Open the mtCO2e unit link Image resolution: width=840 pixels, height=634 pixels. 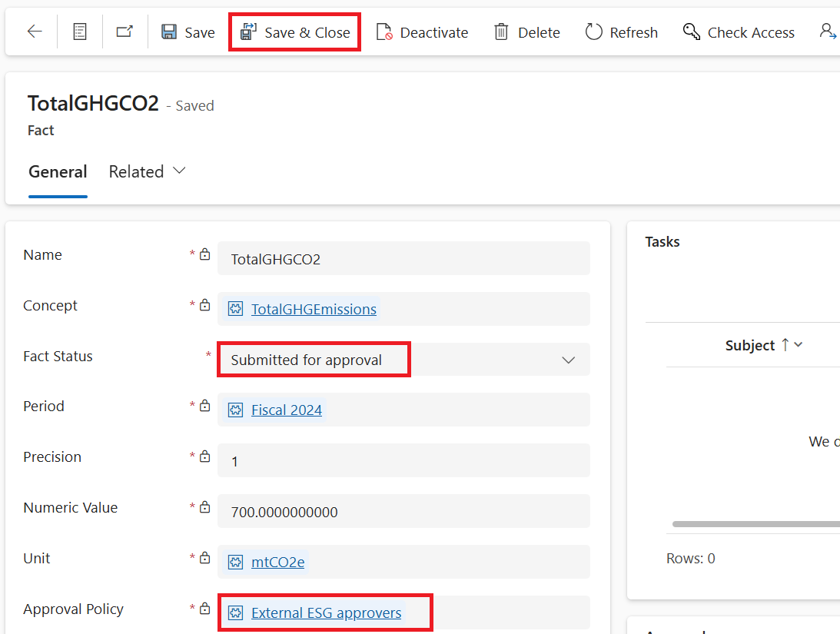[278, 562]
